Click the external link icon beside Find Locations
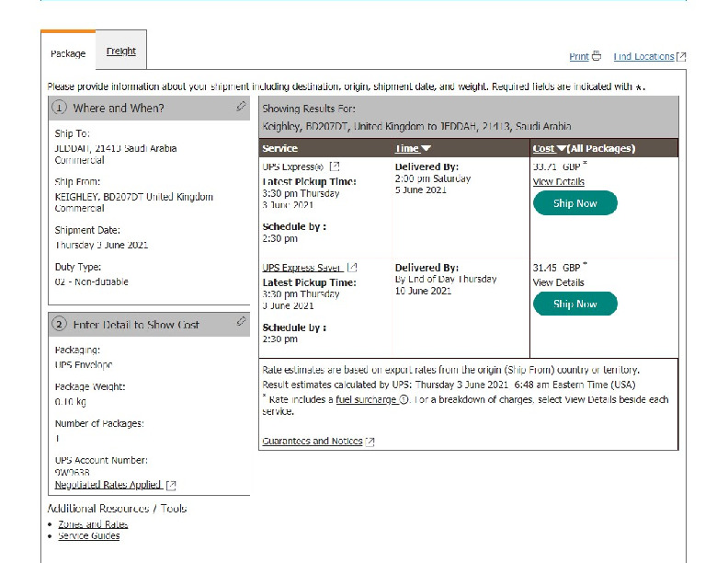 pyautogui.click(x=681, y=57)
